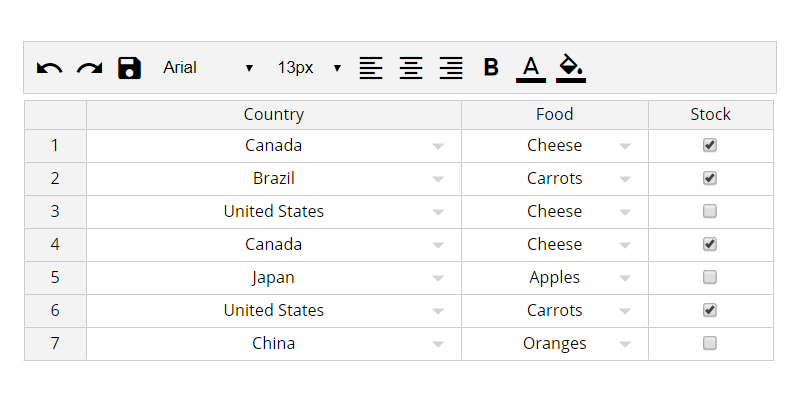Screen dimensions: 800x400
Task: Open the font color picker
Action: pyautogui.click(x=531, y=68)
